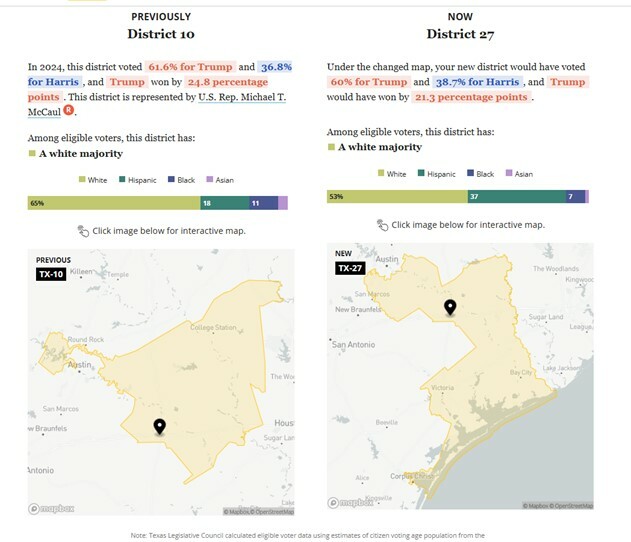
Task: Click the Mapbox logo on TX-27 map
Action: point(350,503)
